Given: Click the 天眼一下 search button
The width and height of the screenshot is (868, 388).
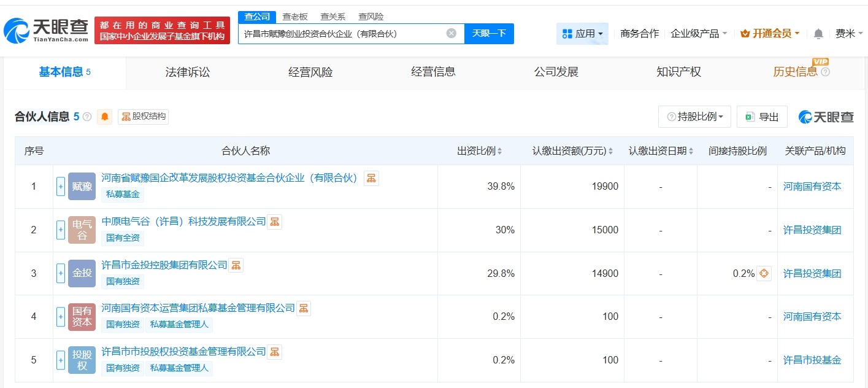Looking at the screenshot, I should click(x=490, y=34).
